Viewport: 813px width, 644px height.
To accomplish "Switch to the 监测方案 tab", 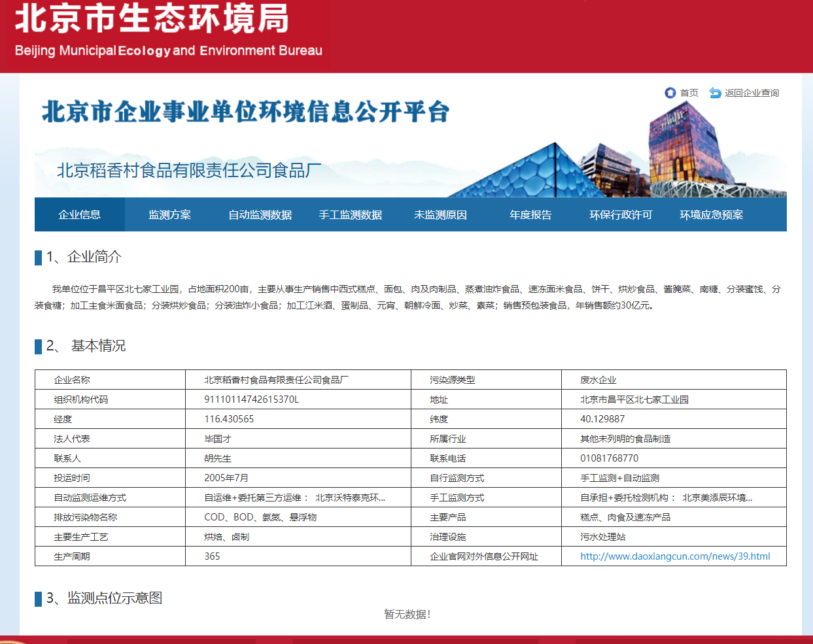I will [x=170, y=214].
